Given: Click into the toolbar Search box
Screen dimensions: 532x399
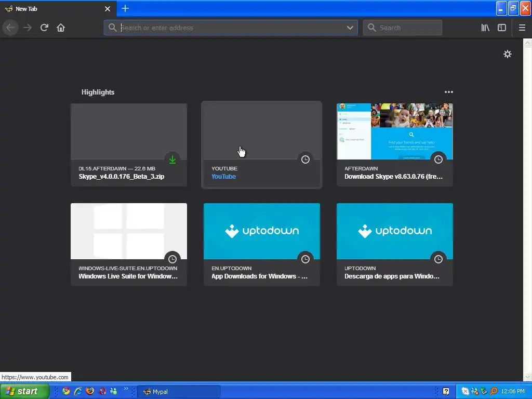Looking at the screenshot, I should (403, 28).
